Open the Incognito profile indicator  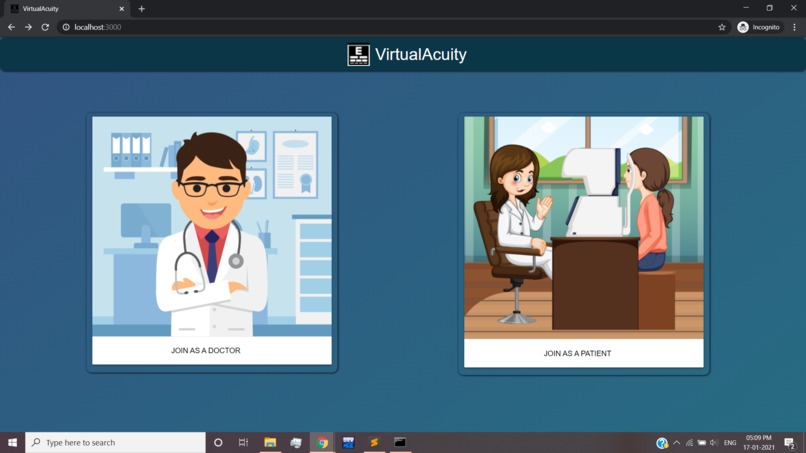[x=759, y=27]
